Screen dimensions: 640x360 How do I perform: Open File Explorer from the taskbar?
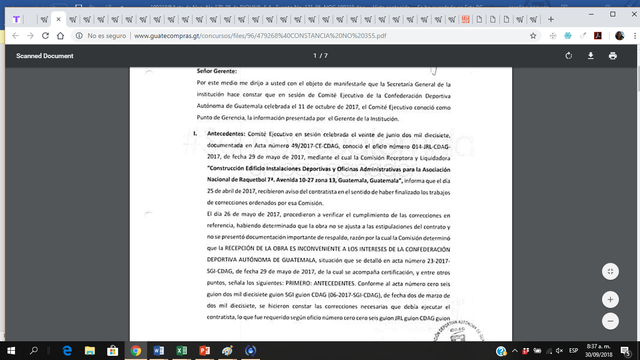pyautogui.click(x=90, y=351)
